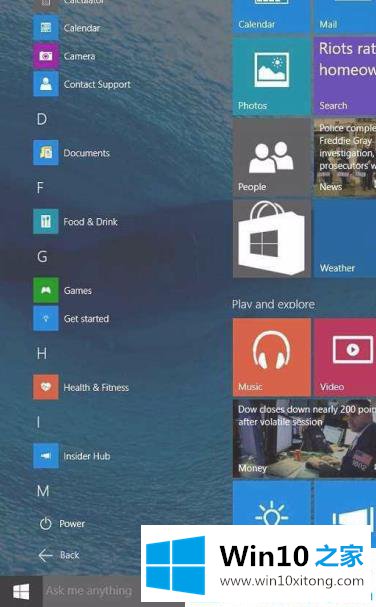Image resolution: width=376 pixels, height=607 pixels.
Task: Click the Insider Hub label
Action: tap(87, 456)
